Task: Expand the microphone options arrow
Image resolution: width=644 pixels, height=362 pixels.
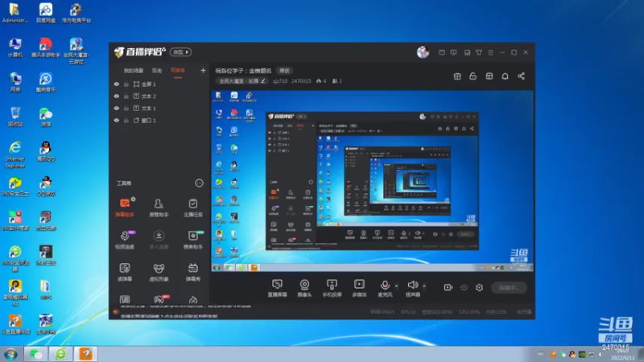Action: [x=396, y=286]
